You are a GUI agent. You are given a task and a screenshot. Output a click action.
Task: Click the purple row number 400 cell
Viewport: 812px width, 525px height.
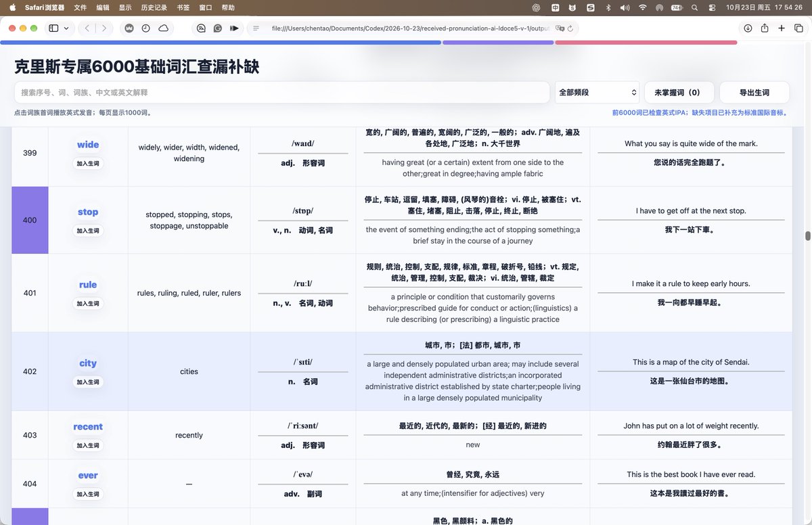tap(30, 220)
